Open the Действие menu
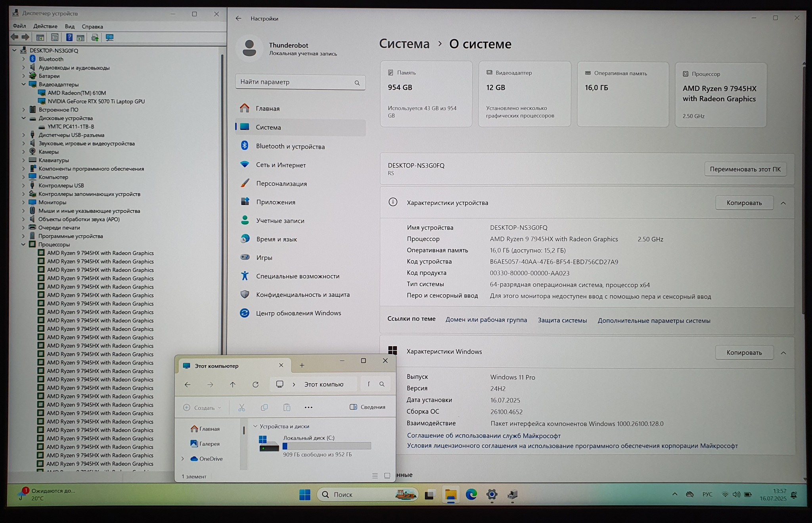Screen dimensions: 812x523 tap(45, 26)
